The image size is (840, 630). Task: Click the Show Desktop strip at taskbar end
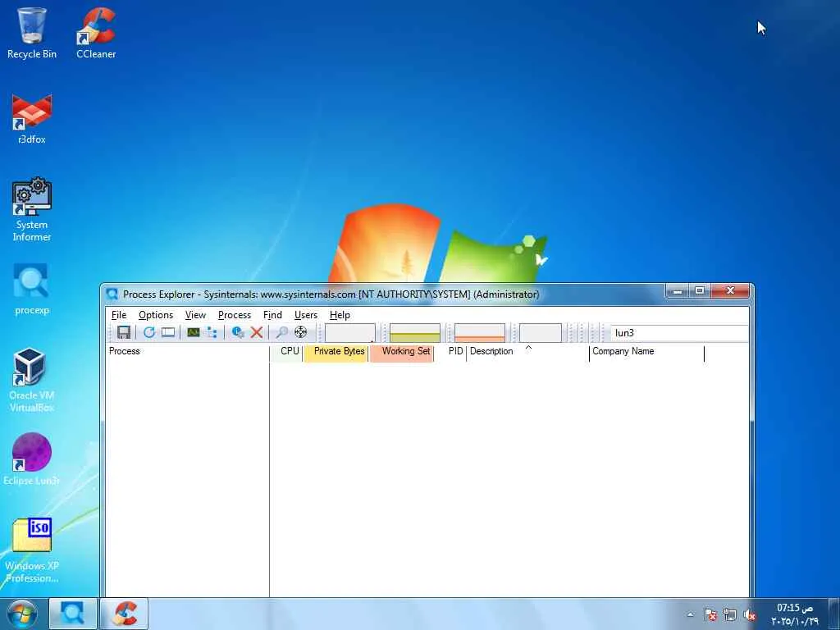tap(834, 614)
